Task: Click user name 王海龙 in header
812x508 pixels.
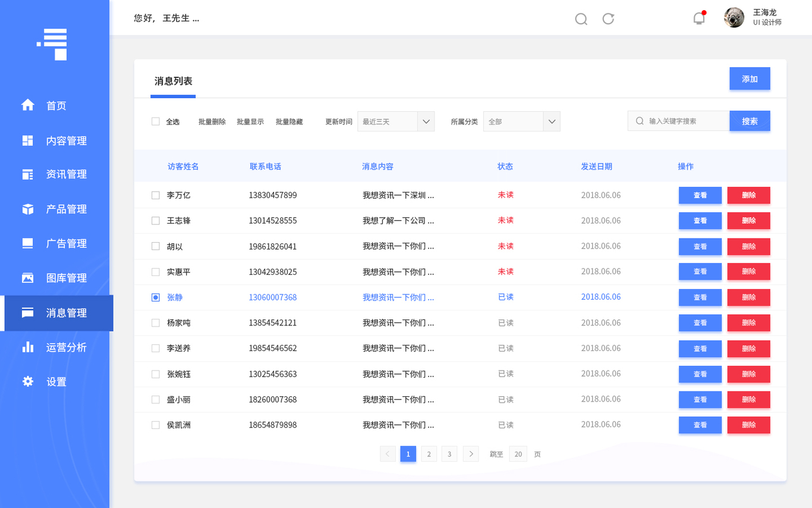Action: pyautogui.click(x=764, y=12)
